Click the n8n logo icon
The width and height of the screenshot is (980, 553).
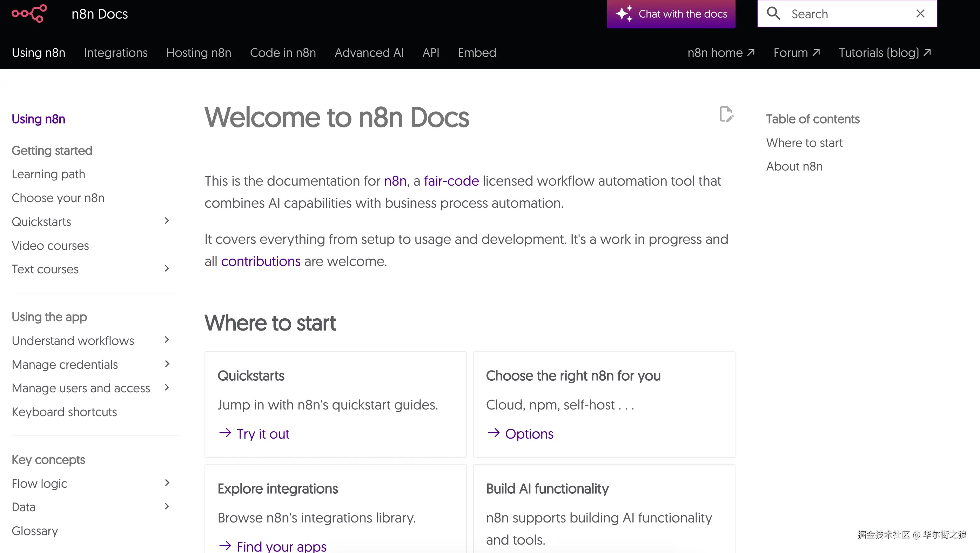pyautogui.click(x=29, y=14)
